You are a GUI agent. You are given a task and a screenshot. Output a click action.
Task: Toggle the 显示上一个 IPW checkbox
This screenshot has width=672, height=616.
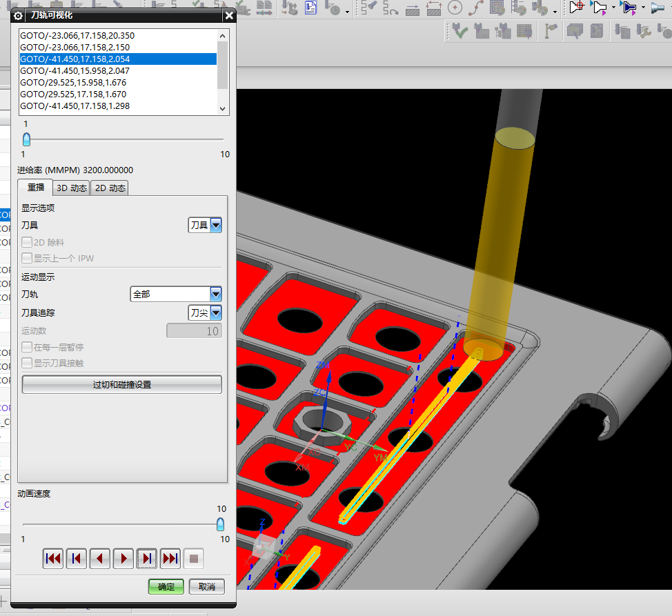click(x=27, y=258)
